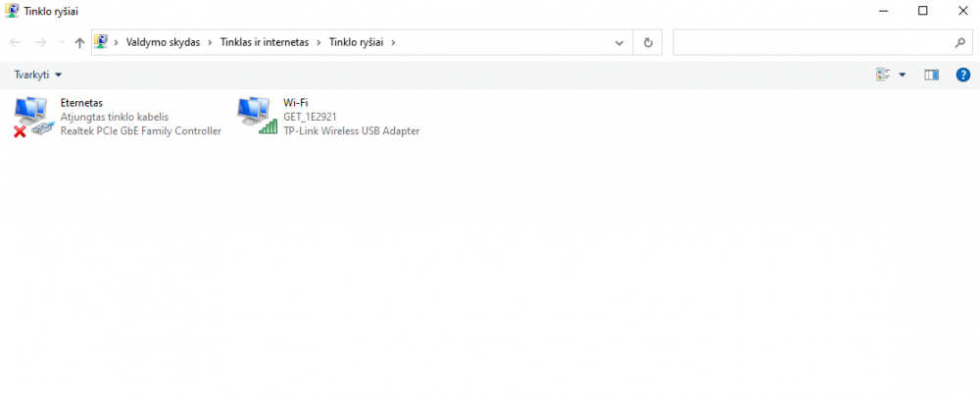
Task: Open Tinklas ir internetas breadcrumb
Action: [x=265, y=42]
